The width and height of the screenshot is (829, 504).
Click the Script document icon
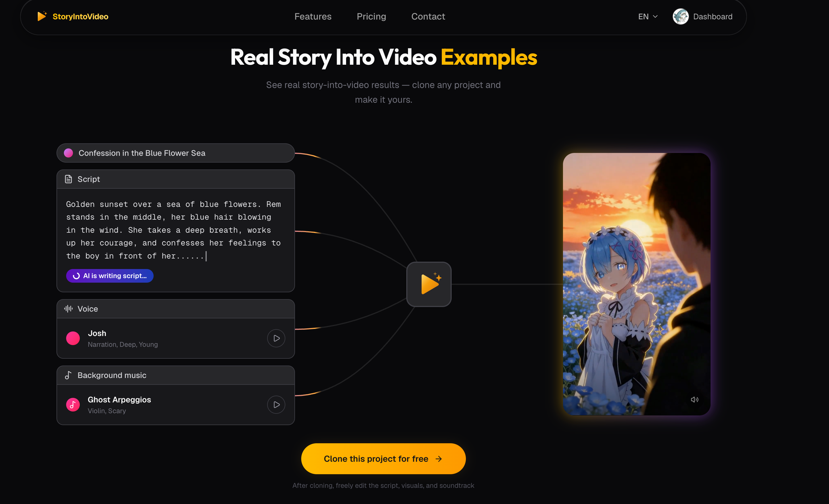[69, 179]
